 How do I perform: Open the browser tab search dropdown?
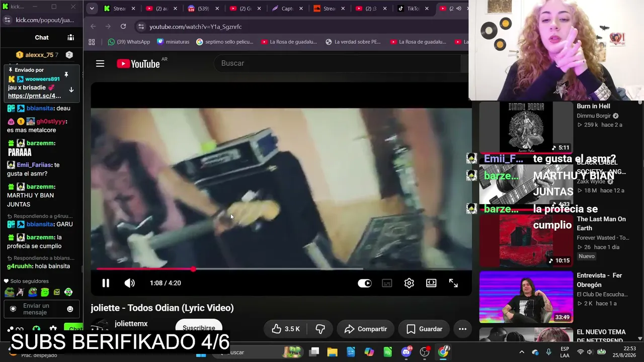pyautogui.click(x=92, y=9)
